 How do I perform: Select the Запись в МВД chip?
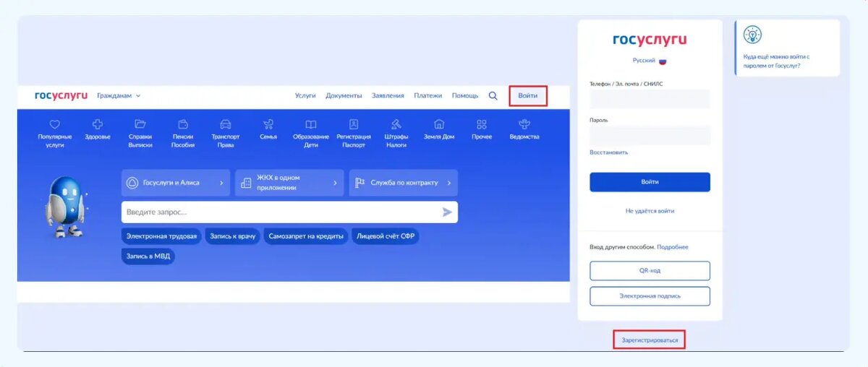(x=148, y=256)
